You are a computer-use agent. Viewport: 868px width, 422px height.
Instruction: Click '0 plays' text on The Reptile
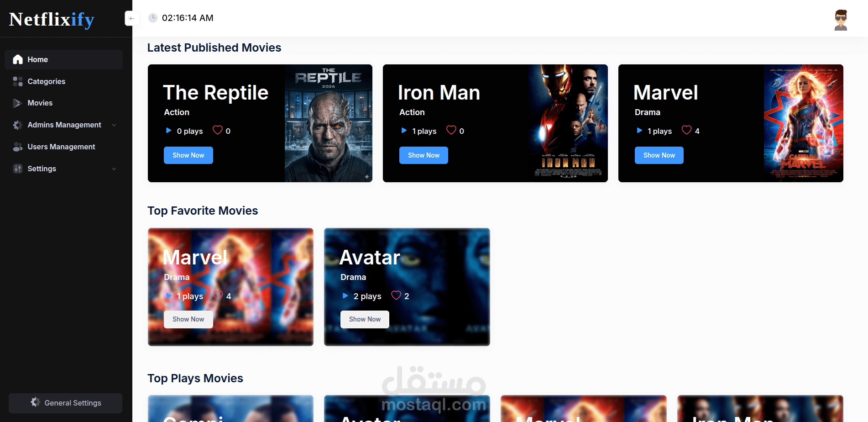click(x=190, y=131)
